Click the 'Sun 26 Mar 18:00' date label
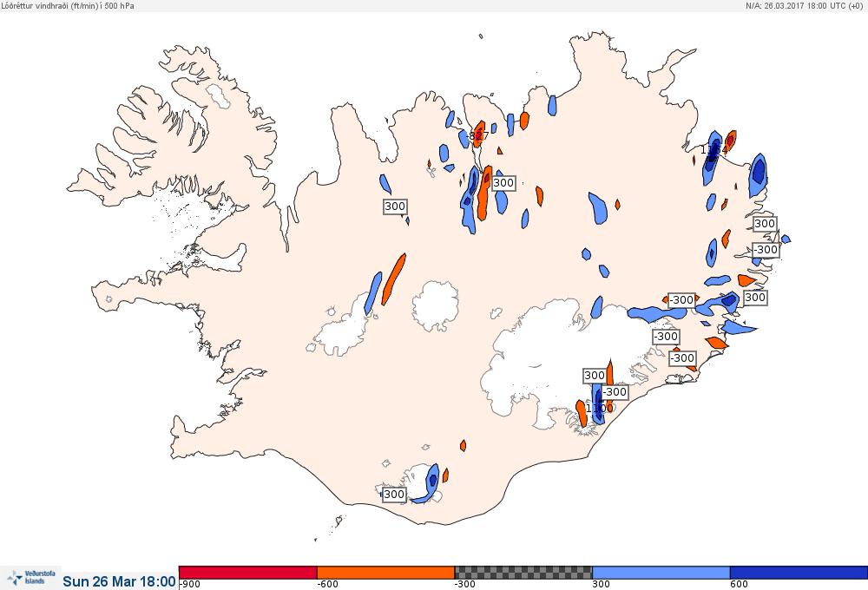 tap(119, 581)
